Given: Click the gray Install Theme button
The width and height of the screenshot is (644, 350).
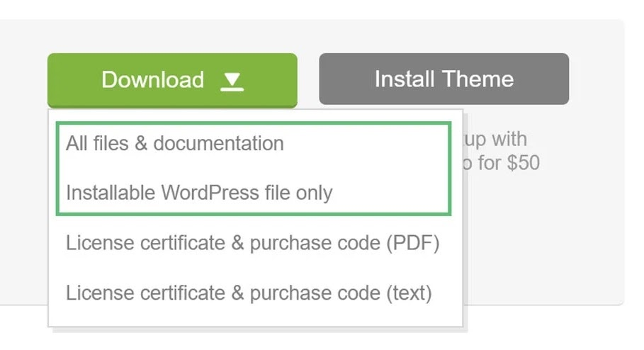Looking at the screenshot, I should 444,79.
